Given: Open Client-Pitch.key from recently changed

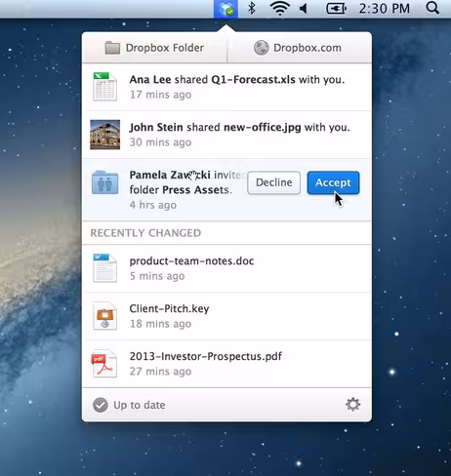Looking at the screenshot, I should click(226, 316).
